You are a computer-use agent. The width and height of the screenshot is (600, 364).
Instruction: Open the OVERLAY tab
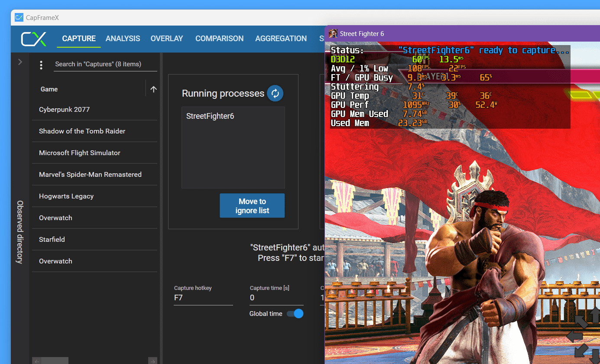point(167,39)
